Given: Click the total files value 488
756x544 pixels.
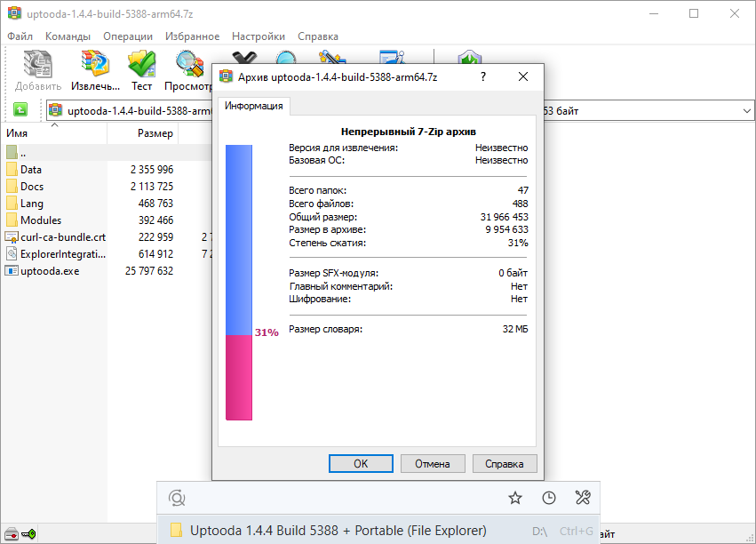Looking at the screenshot, I should coord(521,204).
